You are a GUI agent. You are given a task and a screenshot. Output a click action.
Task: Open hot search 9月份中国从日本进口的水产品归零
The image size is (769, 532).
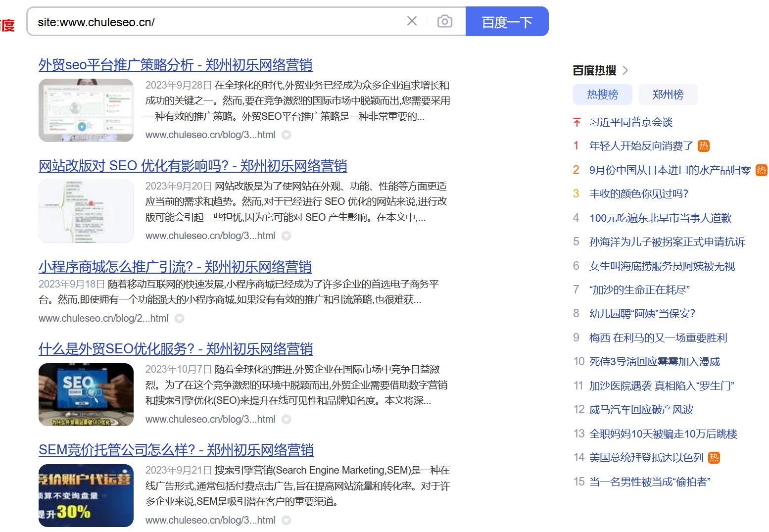(670, 170)
